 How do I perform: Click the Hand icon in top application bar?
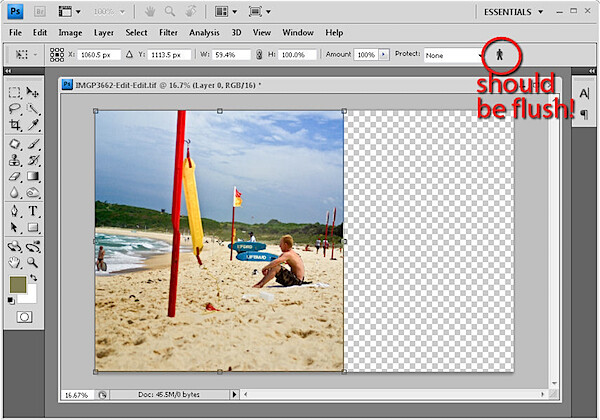tap(150, 12)
